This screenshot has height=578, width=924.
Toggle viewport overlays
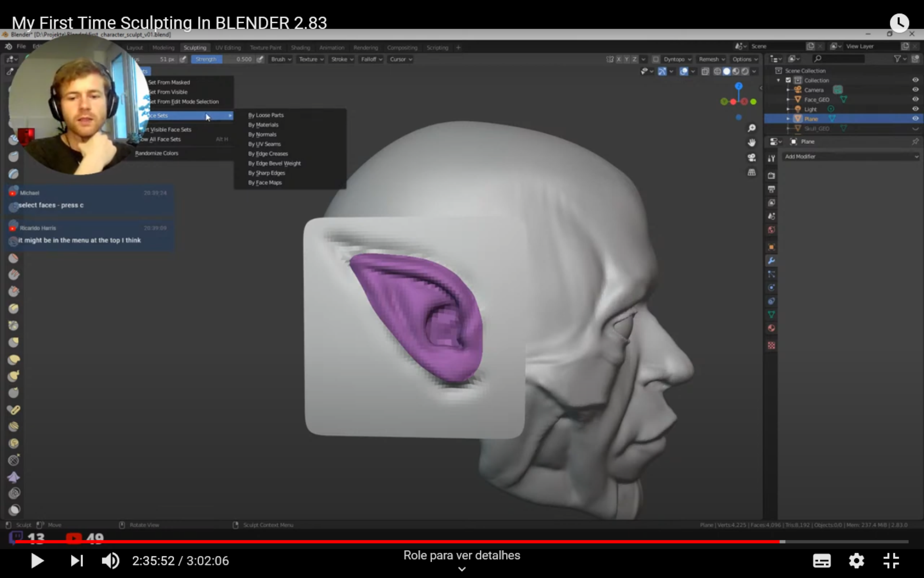(x=684, y=71)
